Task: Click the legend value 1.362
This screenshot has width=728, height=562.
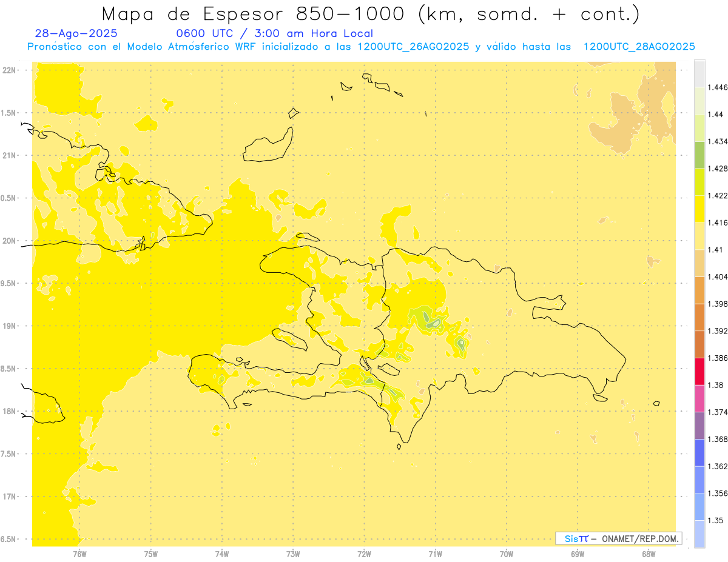Action: pos(718,466)
